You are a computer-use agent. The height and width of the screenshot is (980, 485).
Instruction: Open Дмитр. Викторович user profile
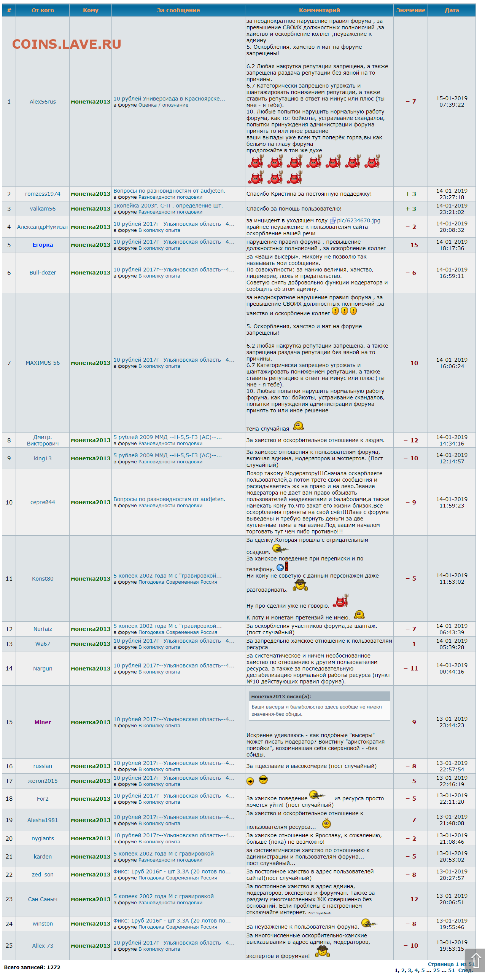pos(43,440)
